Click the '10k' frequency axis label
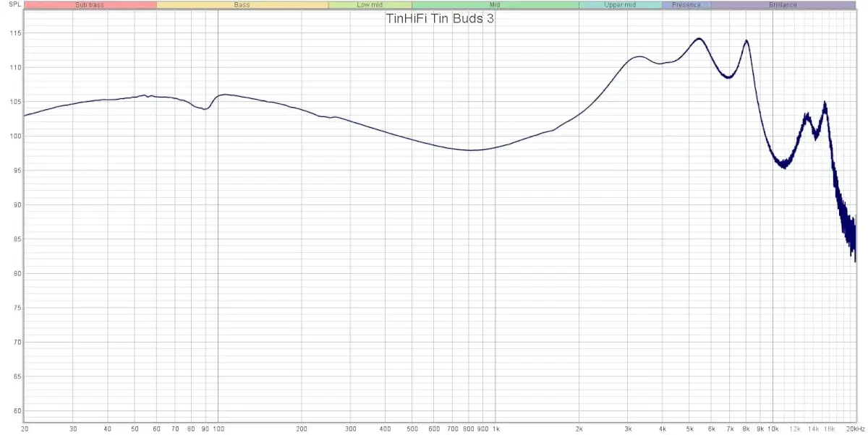Image resolution: width=868 pixels, height=435 pixels. [x=773, y=428]
